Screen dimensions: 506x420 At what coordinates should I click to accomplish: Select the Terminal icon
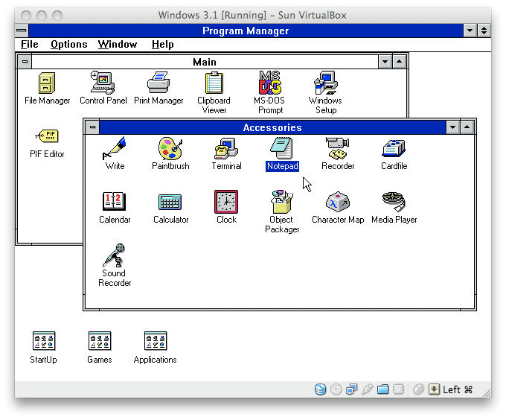pyautogui.click(x=226, y=148)
